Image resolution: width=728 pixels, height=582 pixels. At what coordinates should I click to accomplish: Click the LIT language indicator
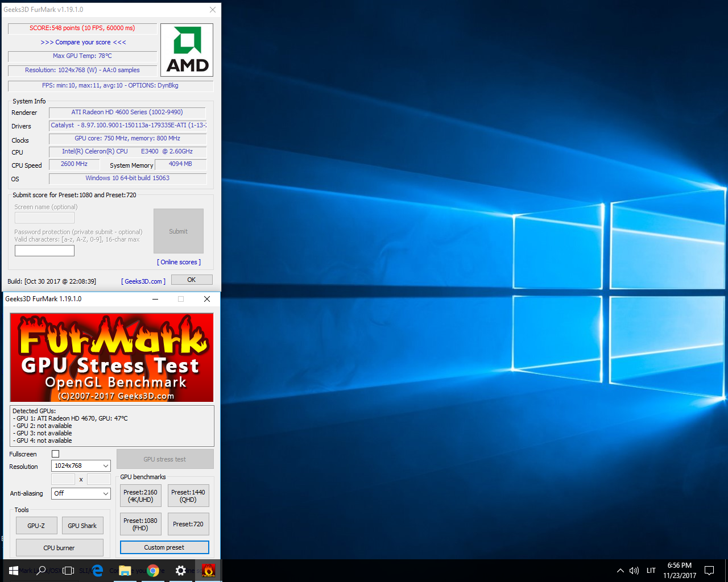click(651, 571)
